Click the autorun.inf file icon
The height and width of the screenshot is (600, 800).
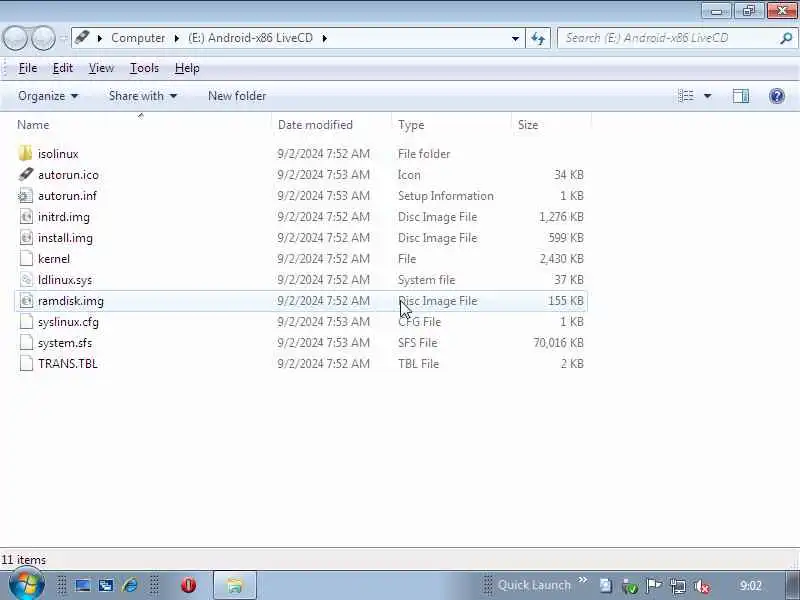coord(26,196)
